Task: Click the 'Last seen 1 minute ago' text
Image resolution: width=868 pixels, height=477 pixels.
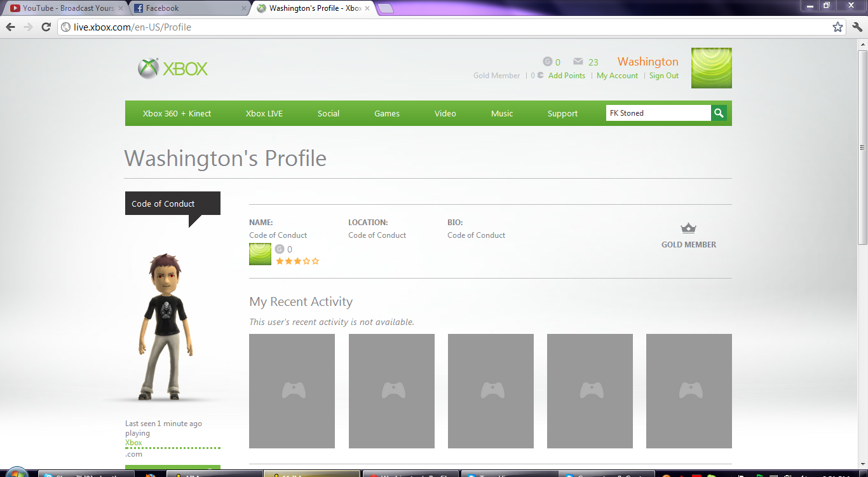Action: point(163,424)
